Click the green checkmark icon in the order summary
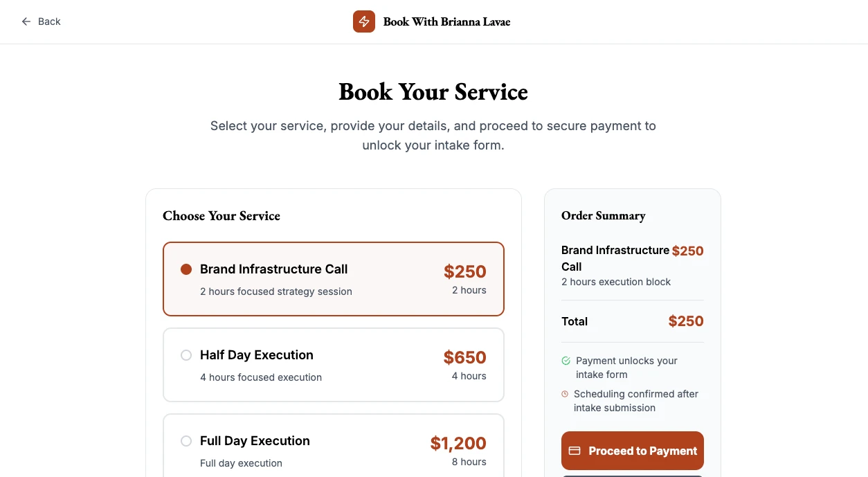868x477 pixels. pos(566,361)
